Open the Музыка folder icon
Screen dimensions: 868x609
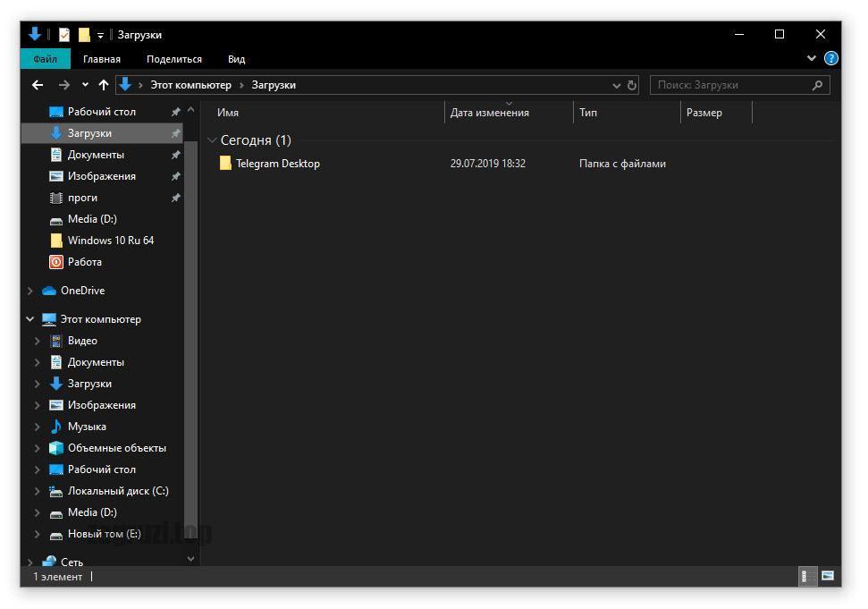click(56, 427)
